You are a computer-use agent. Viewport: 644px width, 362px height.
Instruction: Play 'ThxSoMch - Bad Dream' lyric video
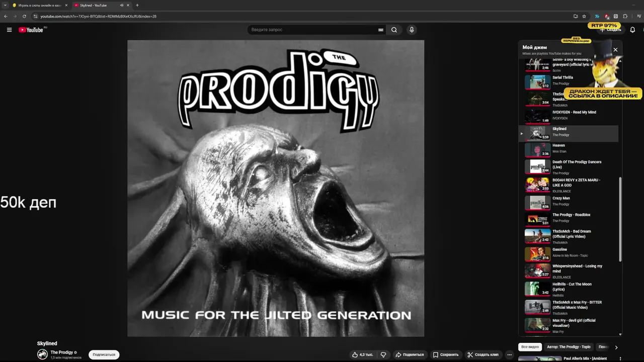pyautogui.click(x=569, y=237)
